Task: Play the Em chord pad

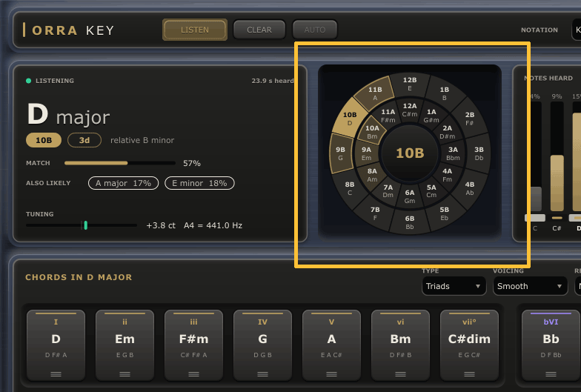Action: [124, 345]
